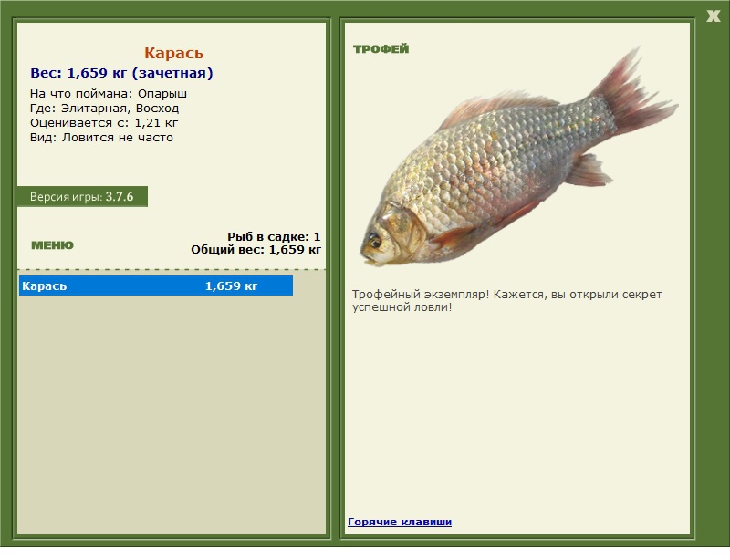
Task: Click the 'Рыб в садке: 1' counter
Action: pyautogui.click(x=274, y=236)
